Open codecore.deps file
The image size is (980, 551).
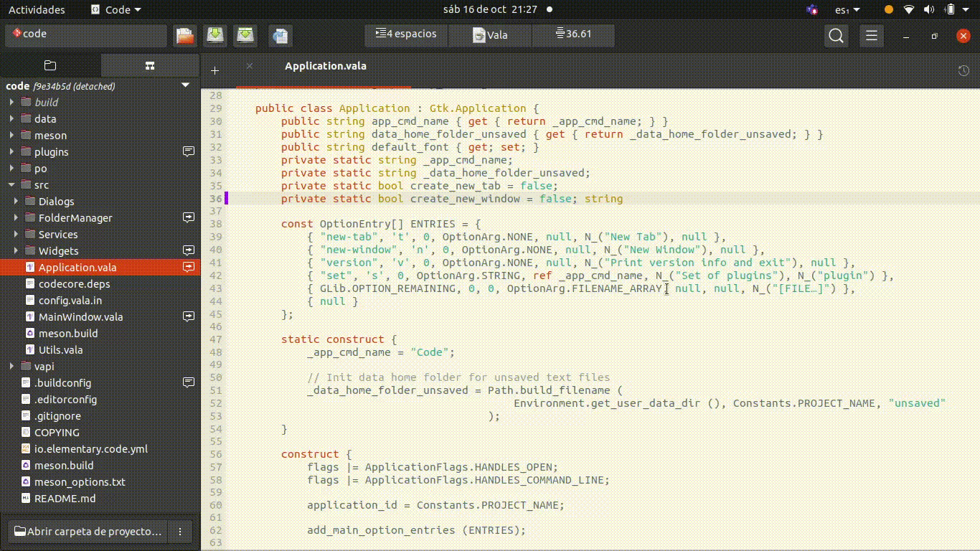(100, 283)
